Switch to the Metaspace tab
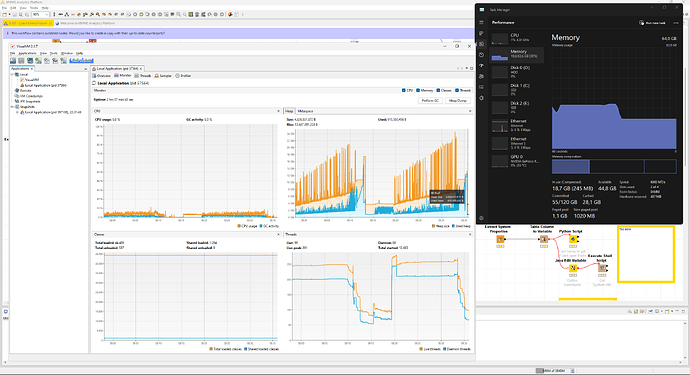This screenshot has height=375, width=690. tap(305, 111)
